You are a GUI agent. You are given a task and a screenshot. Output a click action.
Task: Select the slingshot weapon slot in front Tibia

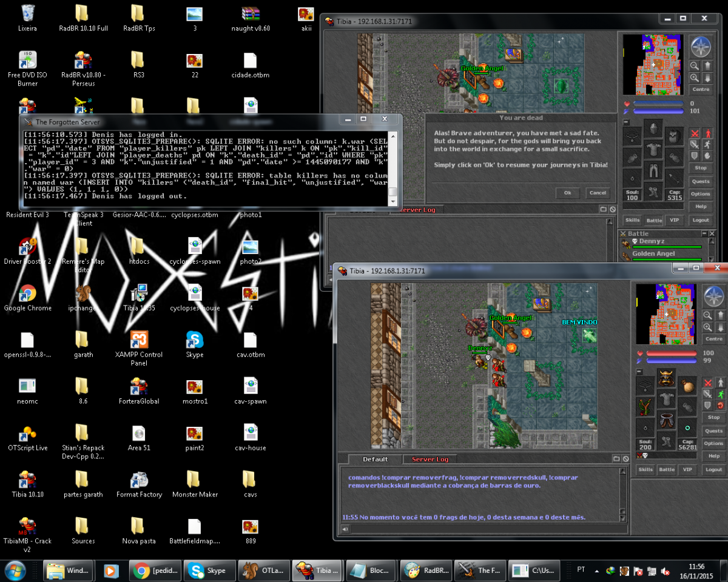click(645, 406)
